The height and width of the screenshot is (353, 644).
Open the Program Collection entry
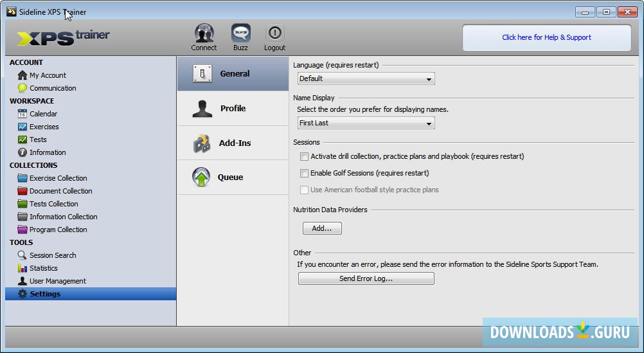click(58, 230)
